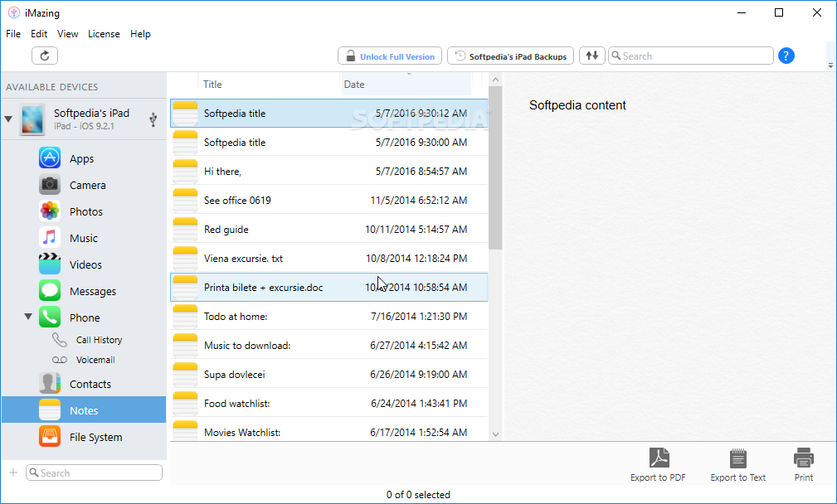Click the blue help question mark icon
This screenshot has width=837, height=504.
[786, 56]
